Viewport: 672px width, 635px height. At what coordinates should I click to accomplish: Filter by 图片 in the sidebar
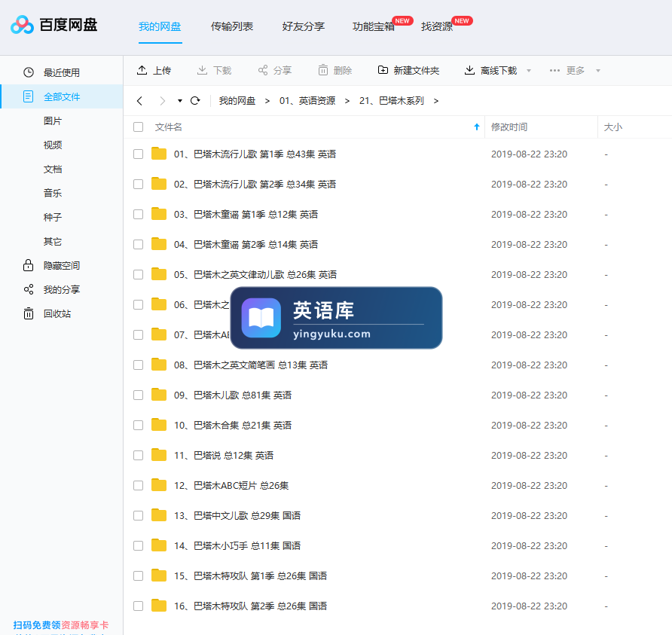point(53,121)
